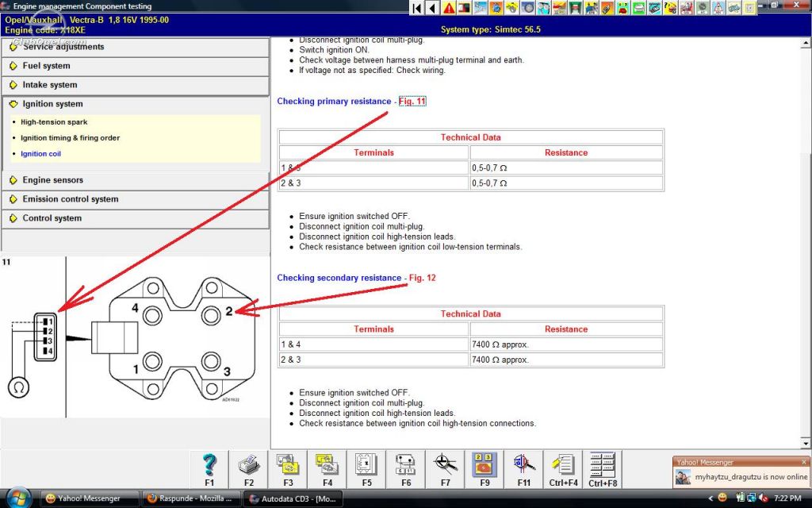This screenshot has height=508, width=812.
Task: Click the 'Switch ignition ON.' step
Action: [x=334, y=50]
